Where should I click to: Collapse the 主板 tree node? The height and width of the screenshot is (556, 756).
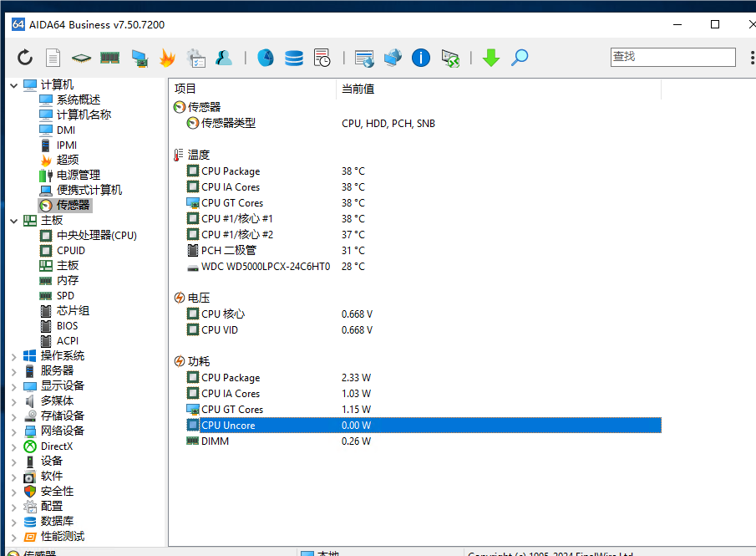13,221
